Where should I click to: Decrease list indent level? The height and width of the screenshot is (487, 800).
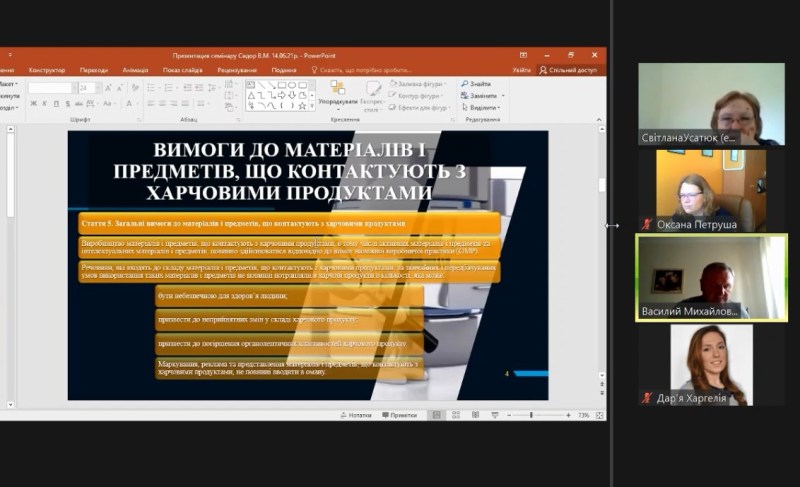click(x=187, y=88)
